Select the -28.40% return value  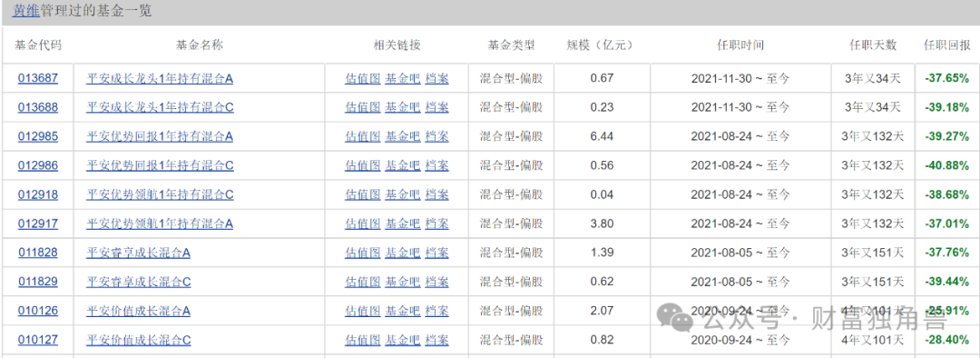point(946,340)
